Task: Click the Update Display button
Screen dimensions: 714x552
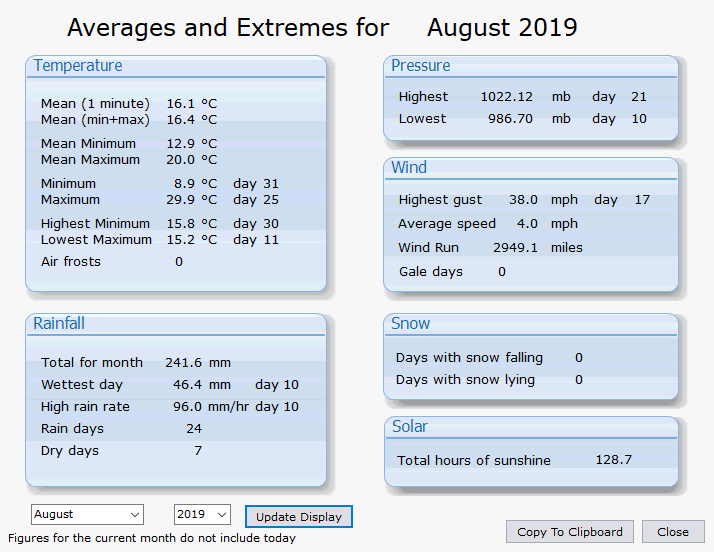Action: [299, 517]
